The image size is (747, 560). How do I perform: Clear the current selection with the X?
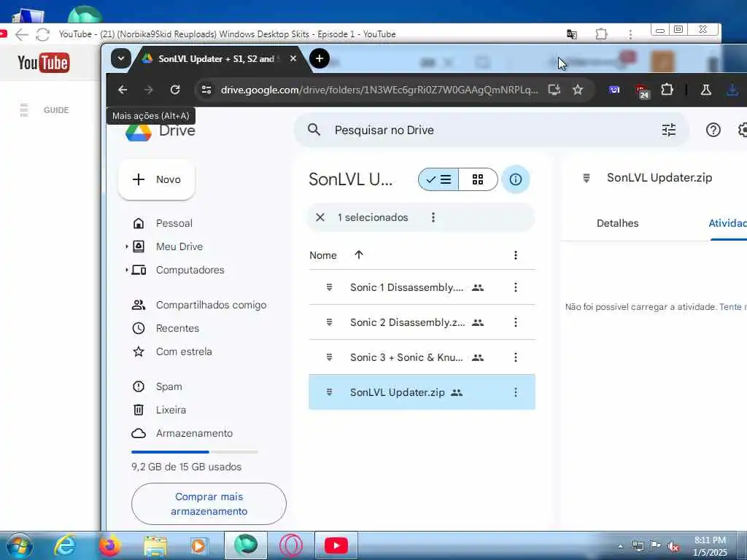pyautogui.click(x=320, y=217)
